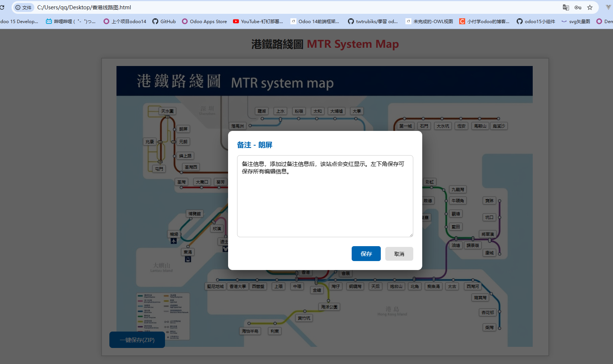Click the 香港大學 station label
This screenshot has width=613, height=364.
[x=238, y=286]
